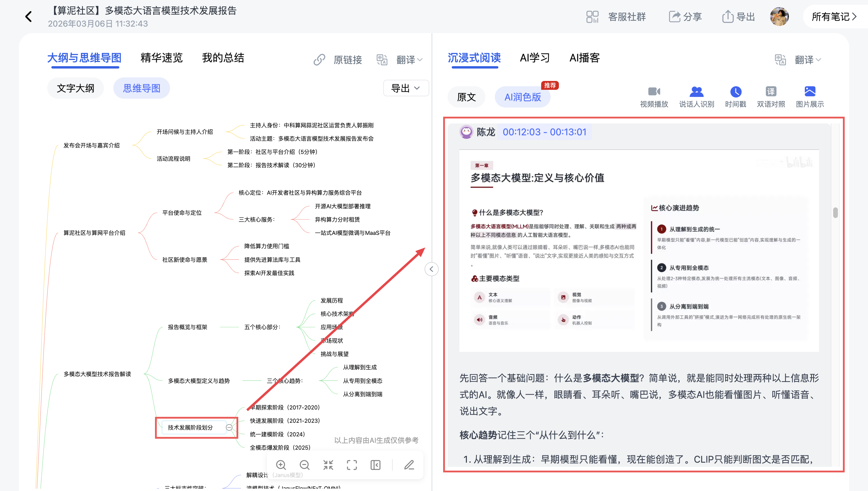Viewport: 868px width, 491px height.
Task: Zoom out of the mind map
Action: click(305, 465)
